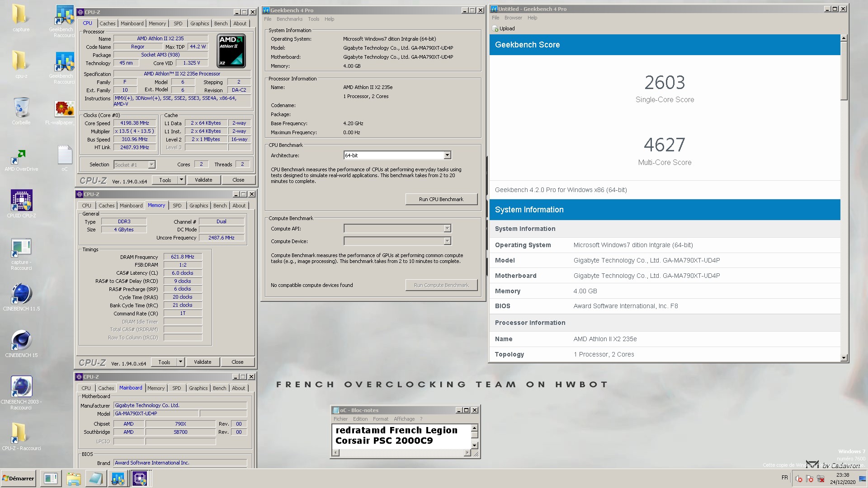This screenshot has width=868, height=488.
Task: Click Bloc-notes horizontal scrollbar right arrow
Action: click(x=467, y=453)
